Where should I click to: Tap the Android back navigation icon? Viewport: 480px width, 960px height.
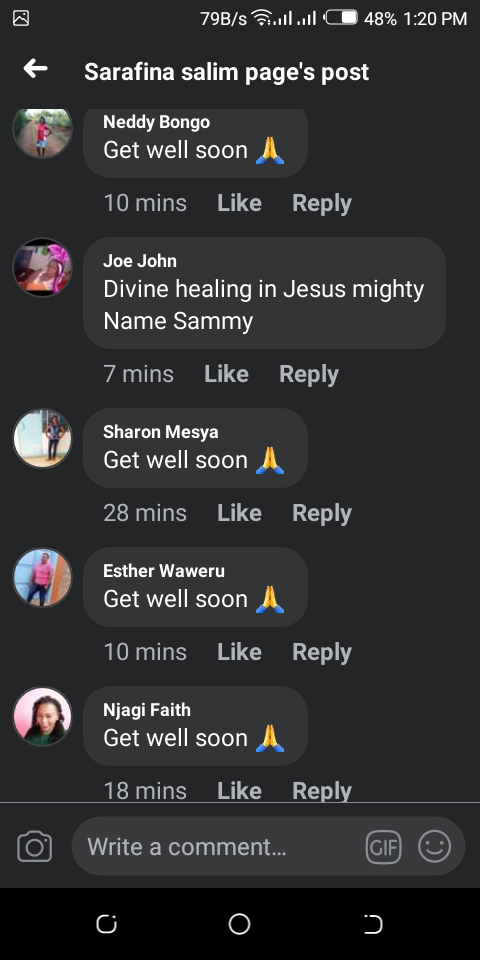tap(373, 924)
